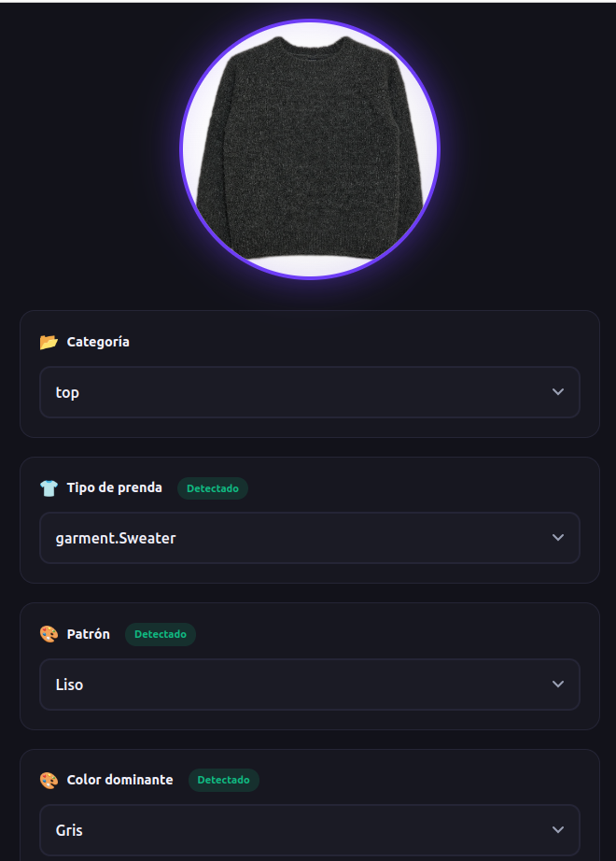Image resolution: width=616 pixels, height=861 pixels.
Task: Click the t-shirt icon beside Tipo de prenda
Action: (x=49, y=487)
